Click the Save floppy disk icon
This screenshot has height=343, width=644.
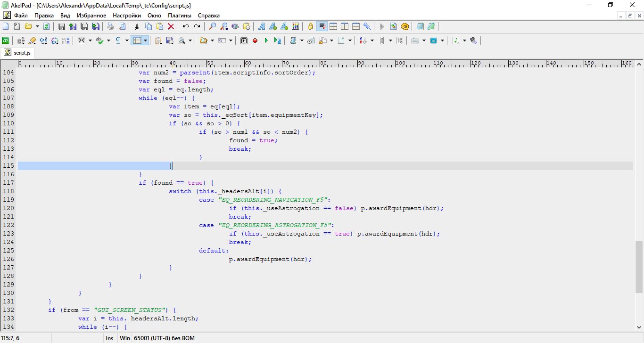[62, 26]
